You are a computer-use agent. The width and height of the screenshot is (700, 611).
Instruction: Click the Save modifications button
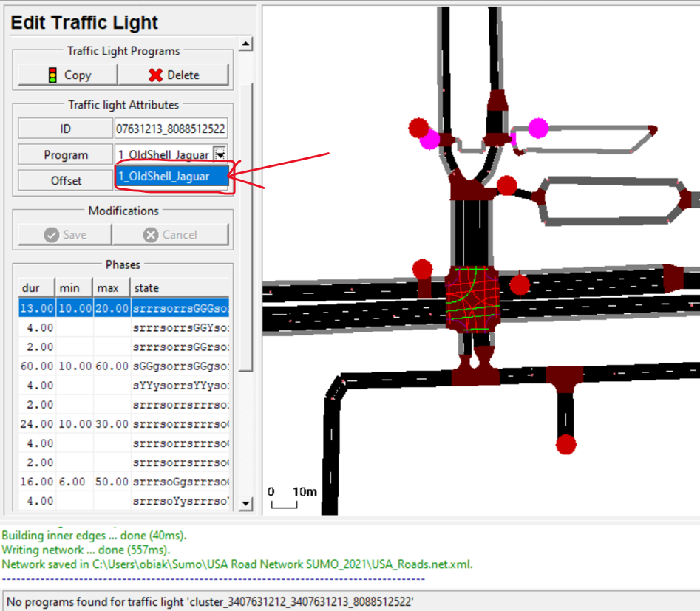coord(65,235)
